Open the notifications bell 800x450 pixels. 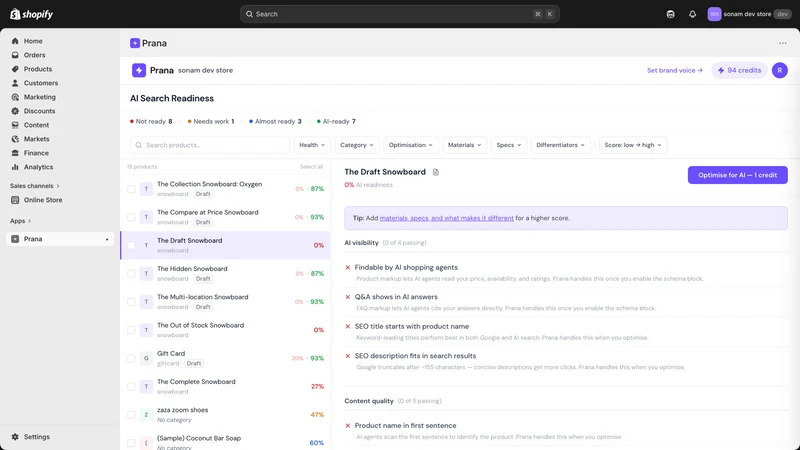(x=692, y=14)
